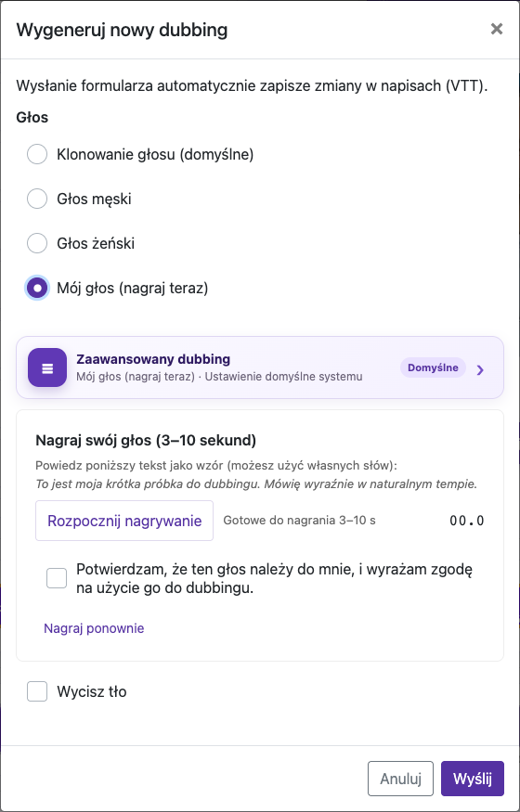This screenshot has height=812, width=520.
Task: Tick the voice ownership confirmation checkbox
Action: (57, 578)
